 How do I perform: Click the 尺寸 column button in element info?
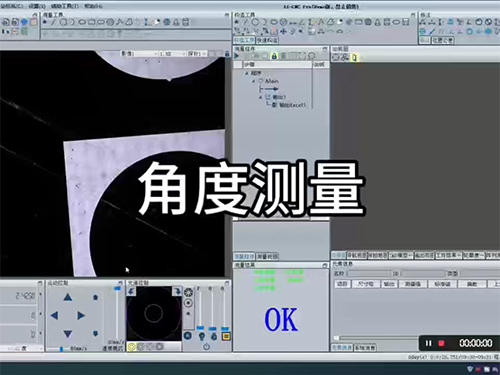click(365, 284)
